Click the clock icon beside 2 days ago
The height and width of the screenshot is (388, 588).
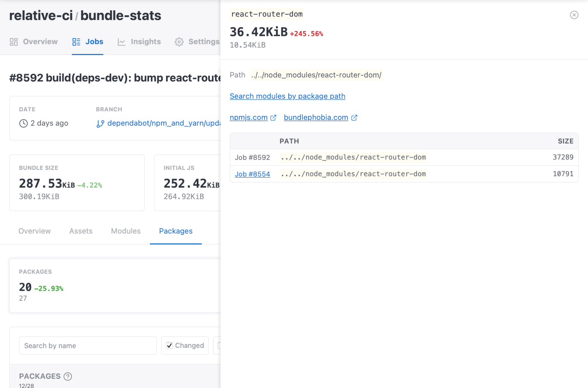(23, 123)
